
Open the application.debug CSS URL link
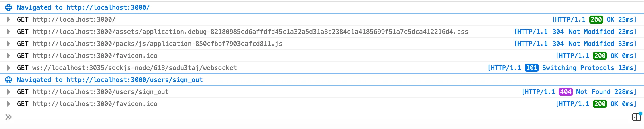250,32
